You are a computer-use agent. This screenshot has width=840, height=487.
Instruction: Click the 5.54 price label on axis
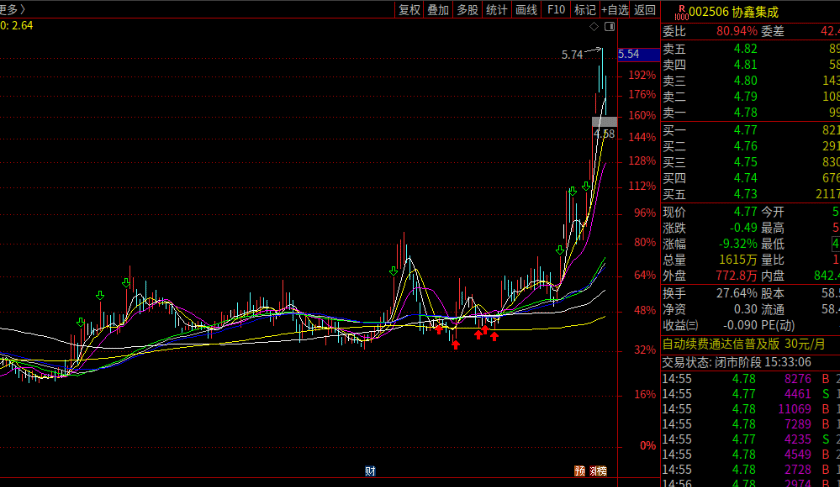click(x=629, y=54)
